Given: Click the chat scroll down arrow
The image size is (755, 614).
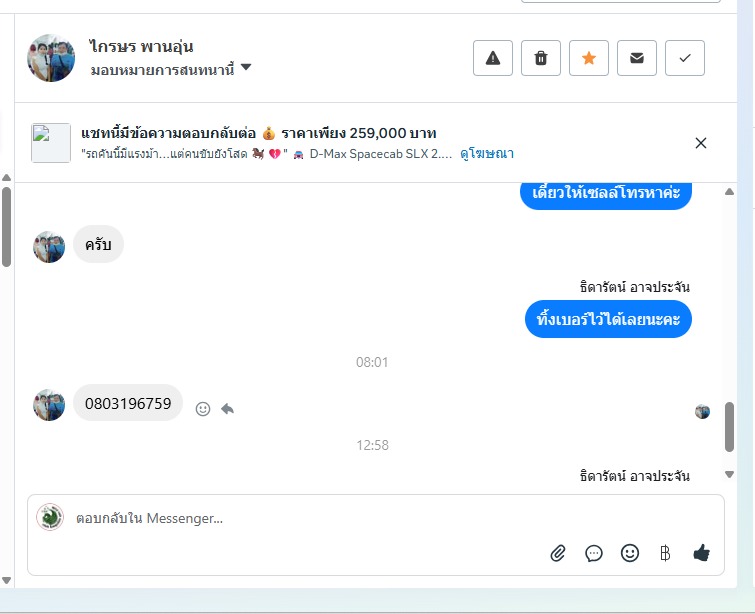Looking at the screenshot, I should [729, 474].
